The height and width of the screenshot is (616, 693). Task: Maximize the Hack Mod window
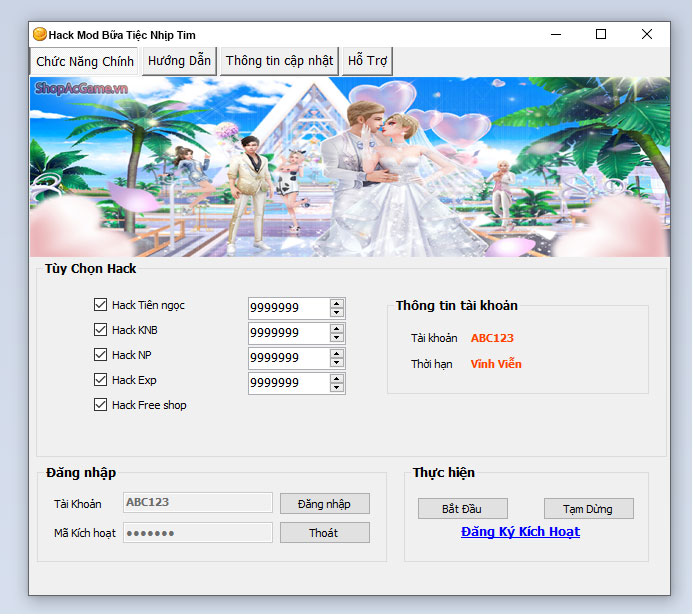[601, 34]
